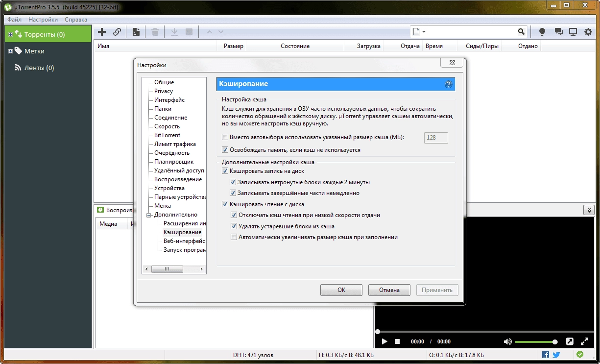The image size is (600, 364).
Task: Uncheck 'Кэшировать запись на диск'
Action: [x=225, y=171]
